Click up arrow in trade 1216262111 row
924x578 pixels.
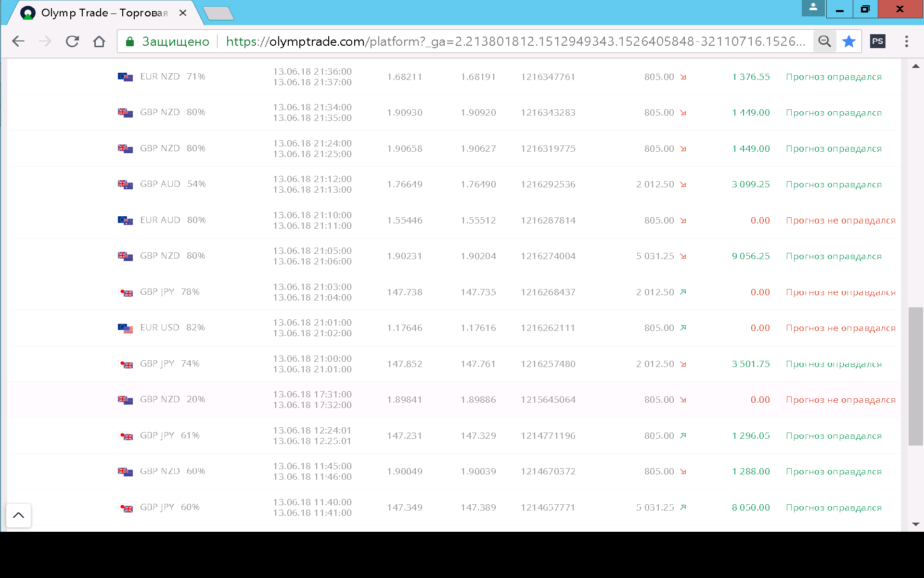click(683, 328)
